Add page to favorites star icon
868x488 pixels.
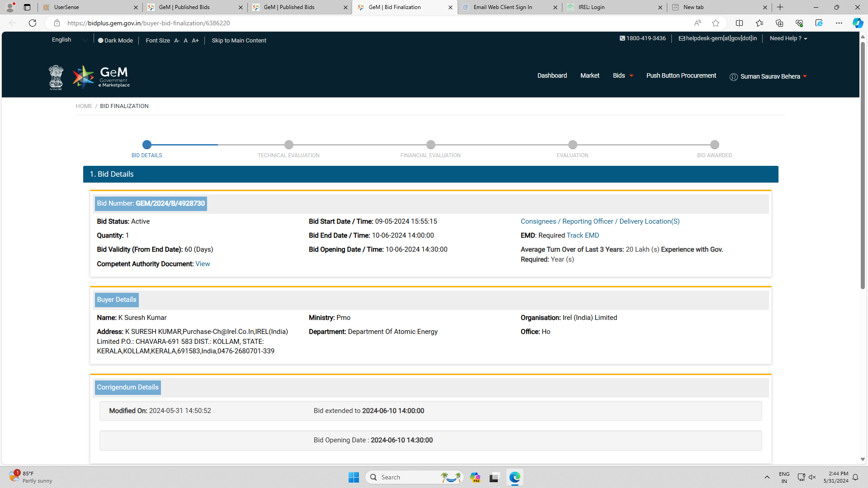click(x=715, y=23)
